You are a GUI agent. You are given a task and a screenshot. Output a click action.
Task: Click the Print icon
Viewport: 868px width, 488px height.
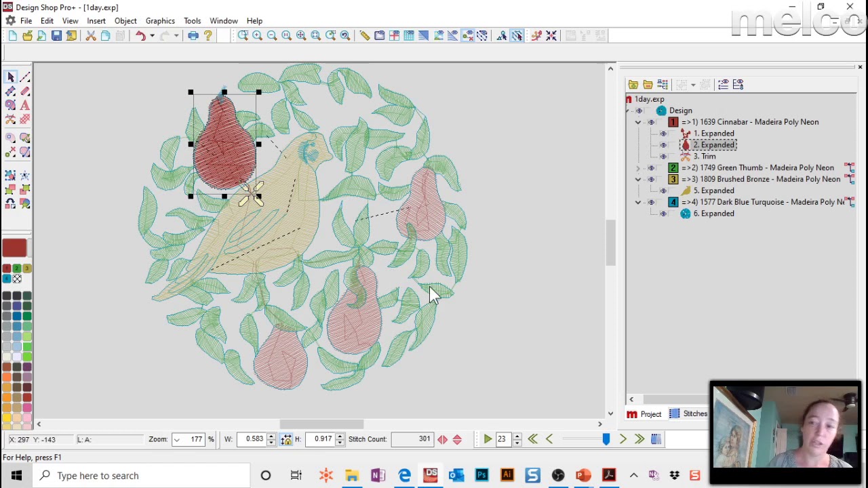pyautogui.click(x=193, y=36)
